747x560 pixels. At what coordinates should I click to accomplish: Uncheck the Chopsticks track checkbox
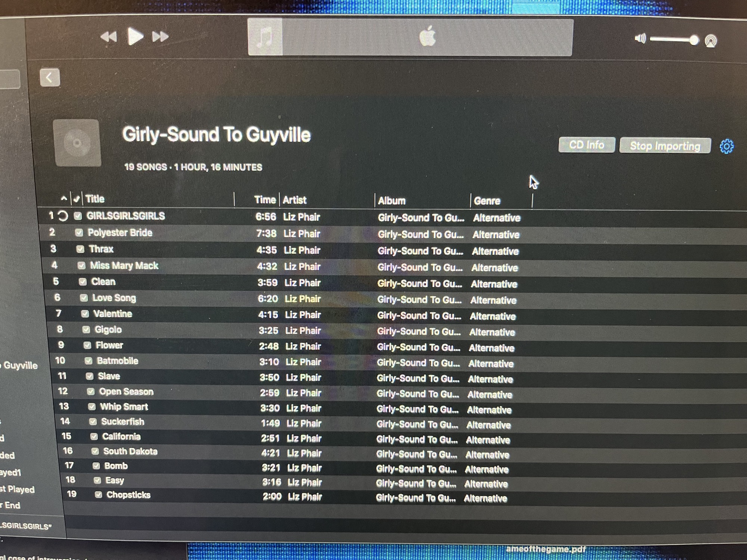pos(99,495)
